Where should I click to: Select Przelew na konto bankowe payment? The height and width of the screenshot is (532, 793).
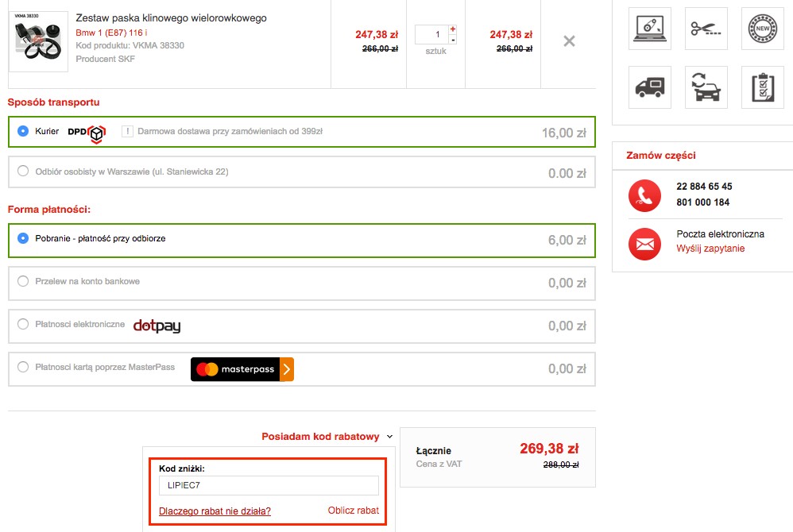(23, 281)
